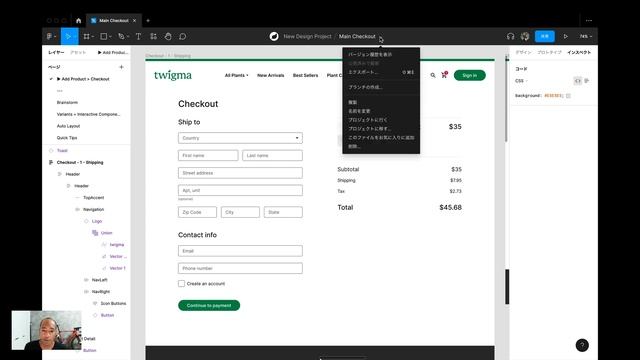Open the CSS code format dropdown
Viewport: 640px width, 360px height.
[521, 81]
